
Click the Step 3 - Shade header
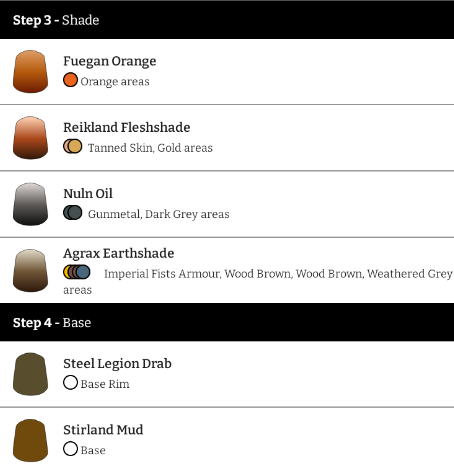click(x=227, y=20)
